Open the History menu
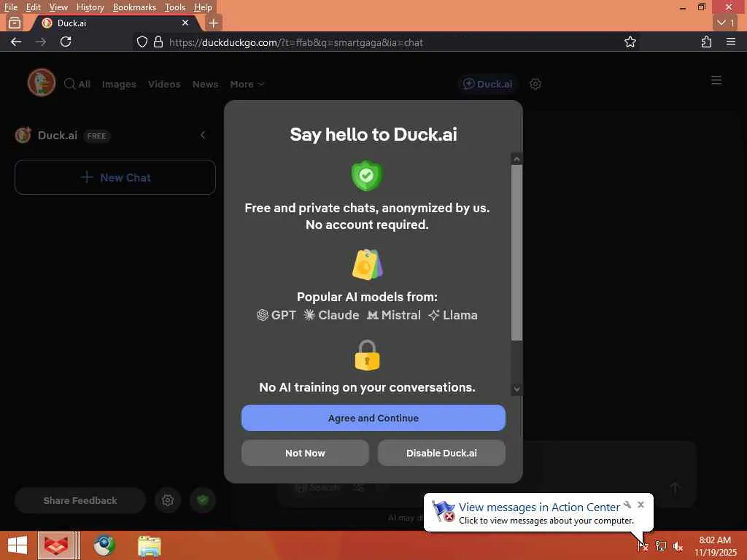Viewport: 747px width, 560px height. pos(90,7)
